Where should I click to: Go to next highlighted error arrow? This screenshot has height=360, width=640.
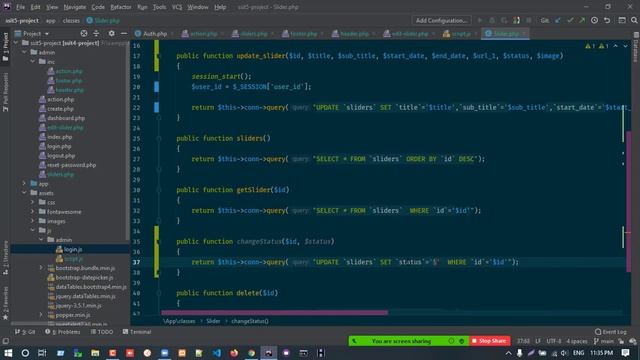pos(625,46)
